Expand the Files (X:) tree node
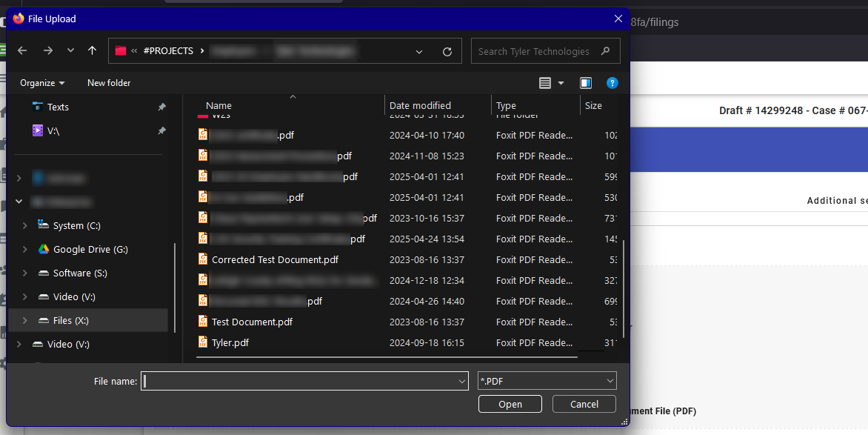Image resolution: width=868 pixels, height=435 pixels. point(25,321)
